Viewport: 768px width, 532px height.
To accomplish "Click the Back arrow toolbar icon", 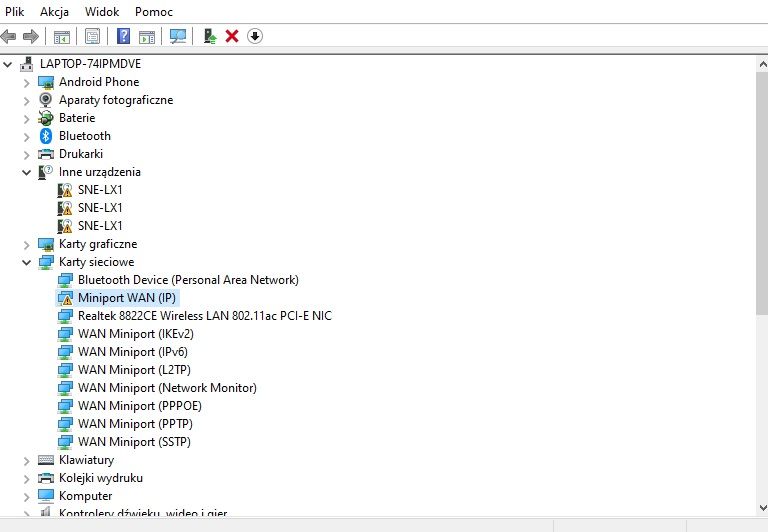I will pyautogui.click(x=8, y=36).
